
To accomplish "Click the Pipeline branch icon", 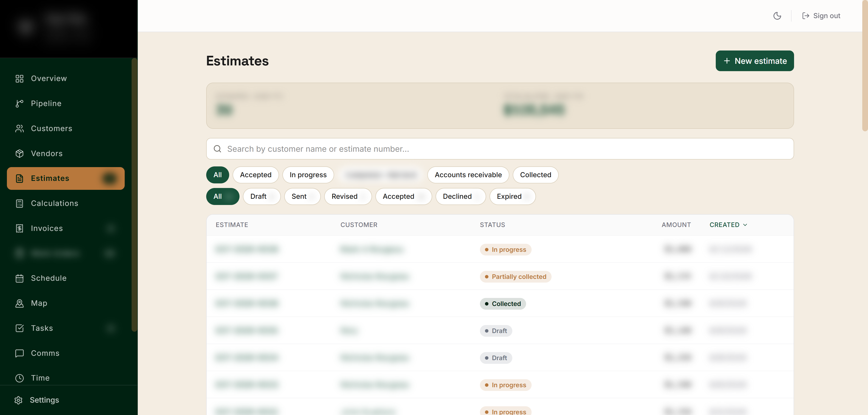I will pyautogui.click(x=20, y=104).
